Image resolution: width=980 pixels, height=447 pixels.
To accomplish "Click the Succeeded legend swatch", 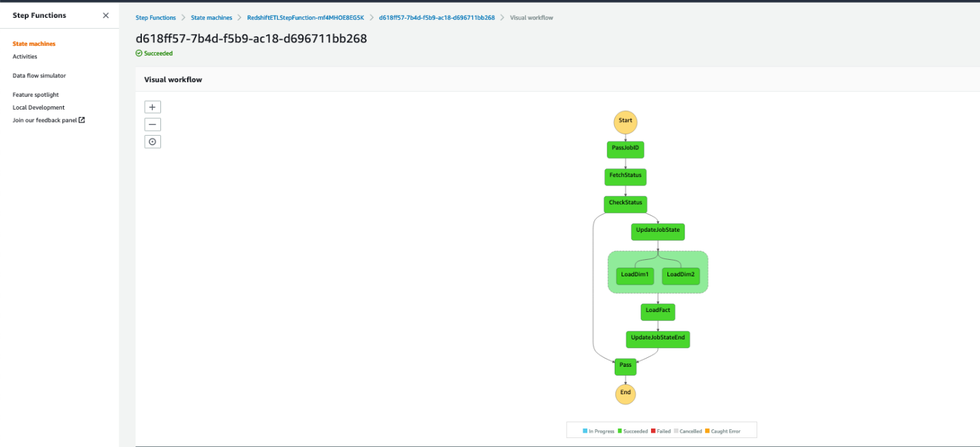I will coord(620,431).
